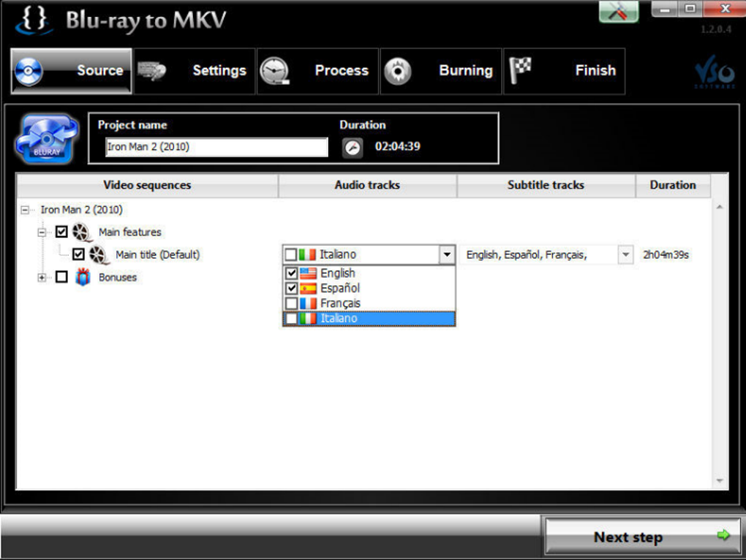This screenshot has height=560, width=746.
Task: Click the scrollbar up arrow
Action: (x=720, y=207)
